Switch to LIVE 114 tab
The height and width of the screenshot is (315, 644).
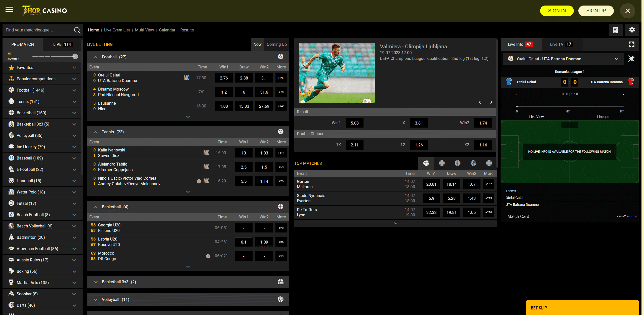[x=63, y=45]
